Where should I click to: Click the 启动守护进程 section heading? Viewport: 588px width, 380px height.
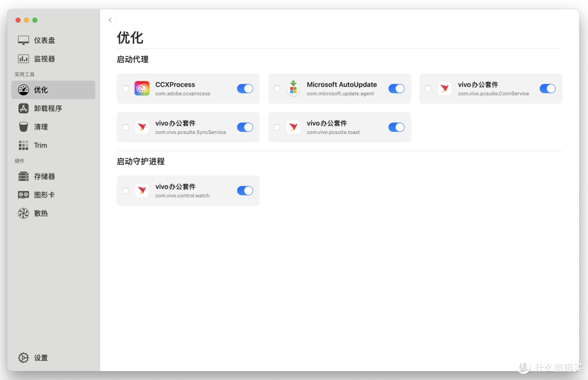click(x=140, y=162)
